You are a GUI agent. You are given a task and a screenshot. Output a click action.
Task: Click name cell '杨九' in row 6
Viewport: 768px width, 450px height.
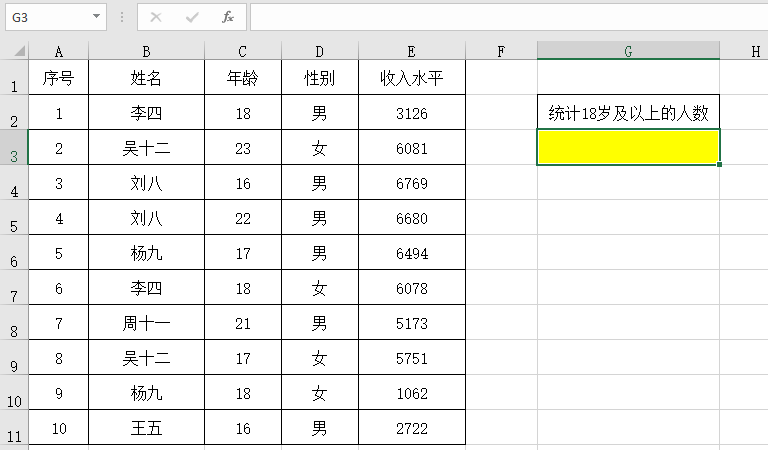146,253
